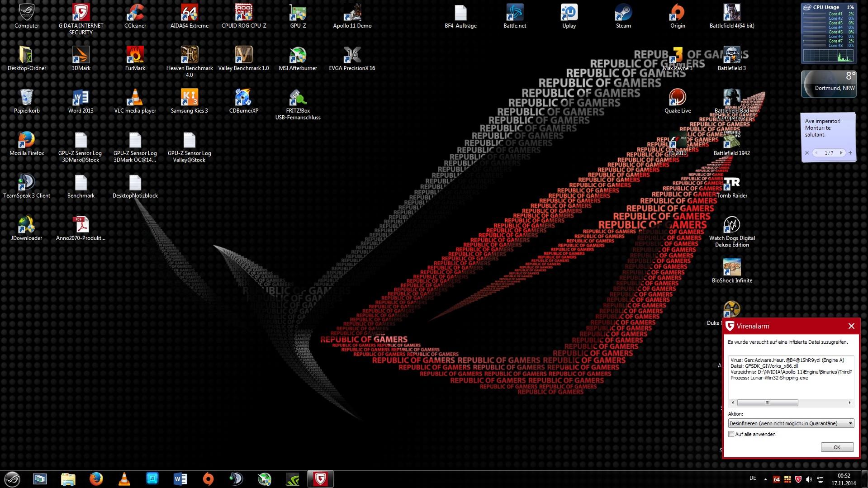Screen dimensions: 868x488
Task: Select the Anno2070-Produkt PDF file
Action: [x=81, y=229]
